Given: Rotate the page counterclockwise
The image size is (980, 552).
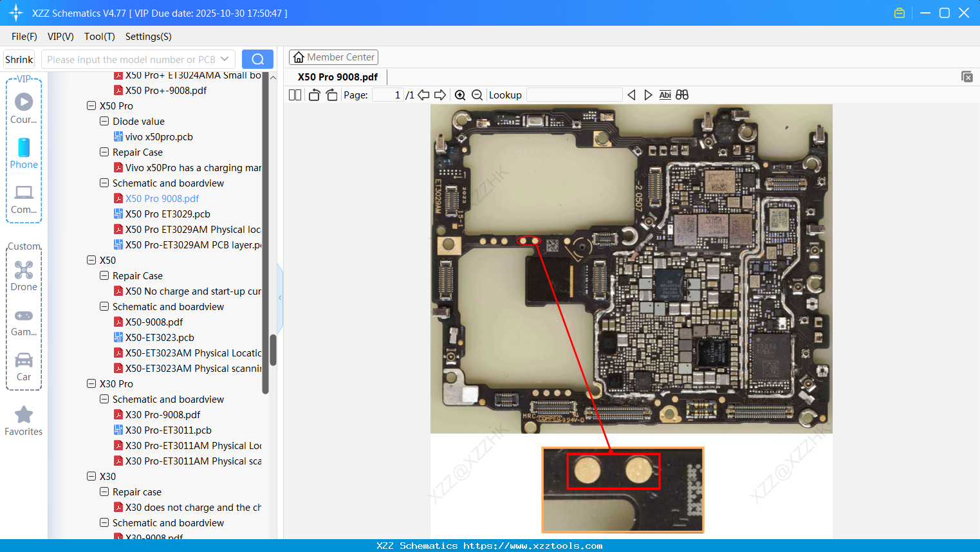Looking at the screenshot, I should pos(314,95).
